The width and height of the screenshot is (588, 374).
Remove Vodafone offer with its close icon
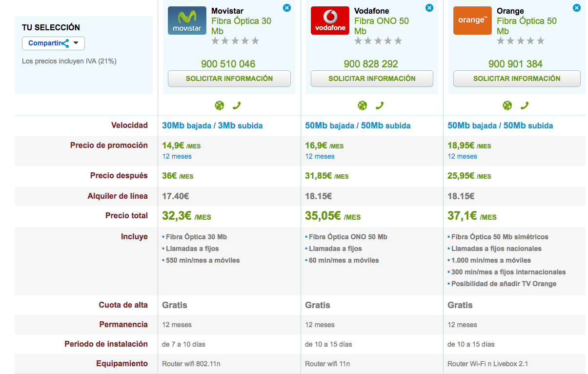(x=429, y=8)
